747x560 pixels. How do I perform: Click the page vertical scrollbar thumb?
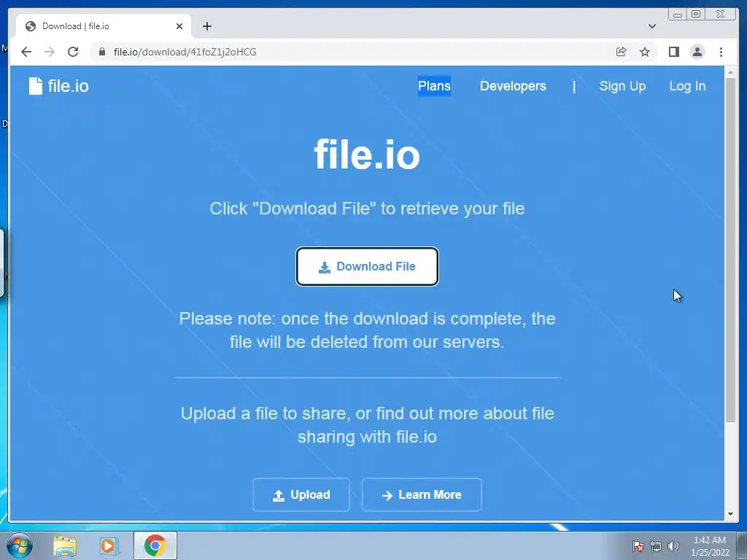pyautogui.click(x=729, y=250)
